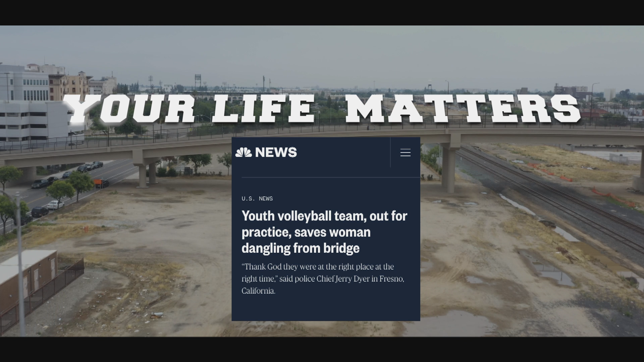Open the Youth volleyball team headline
Viewport: 644px width, 362px height.
(324, 232)
